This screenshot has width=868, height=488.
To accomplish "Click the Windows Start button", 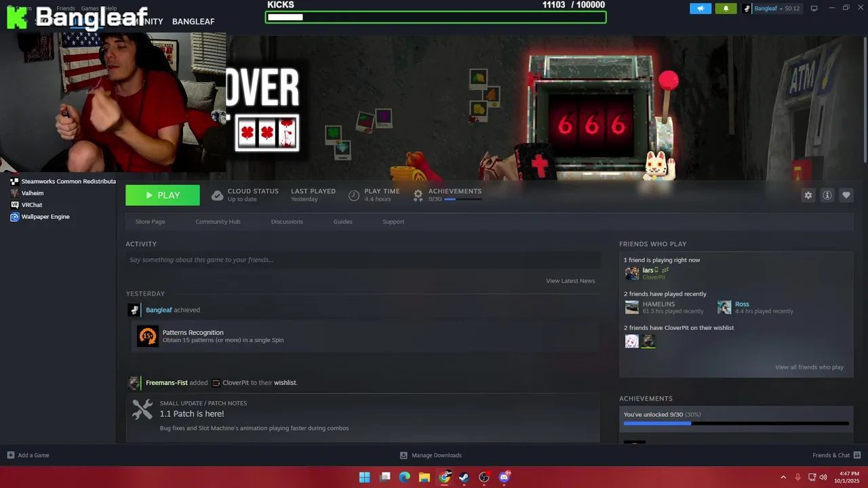I will [x=364, y=477].
